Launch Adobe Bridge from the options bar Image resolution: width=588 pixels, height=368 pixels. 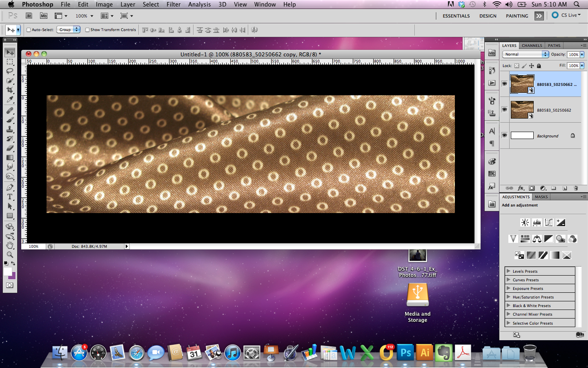point(29,16)
